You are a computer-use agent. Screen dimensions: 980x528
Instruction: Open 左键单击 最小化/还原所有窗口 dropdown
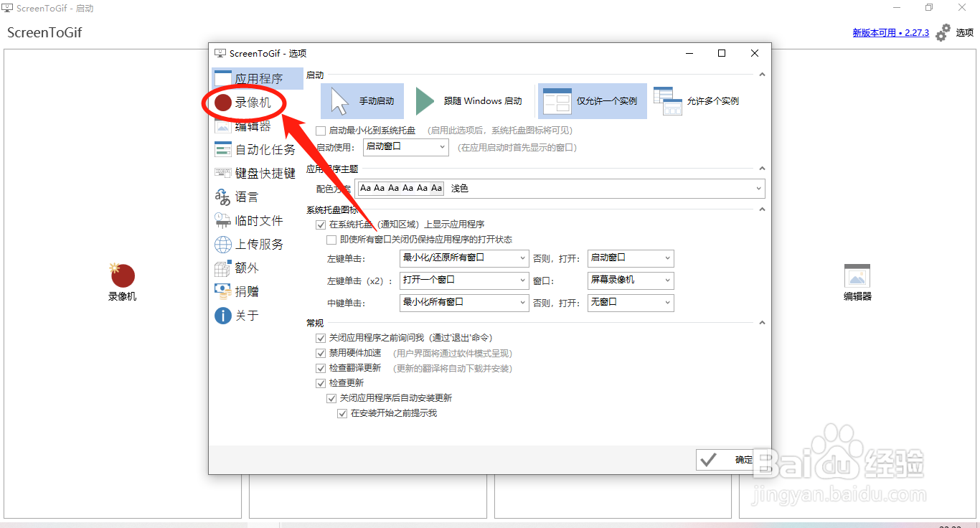[x=464, y=258]
